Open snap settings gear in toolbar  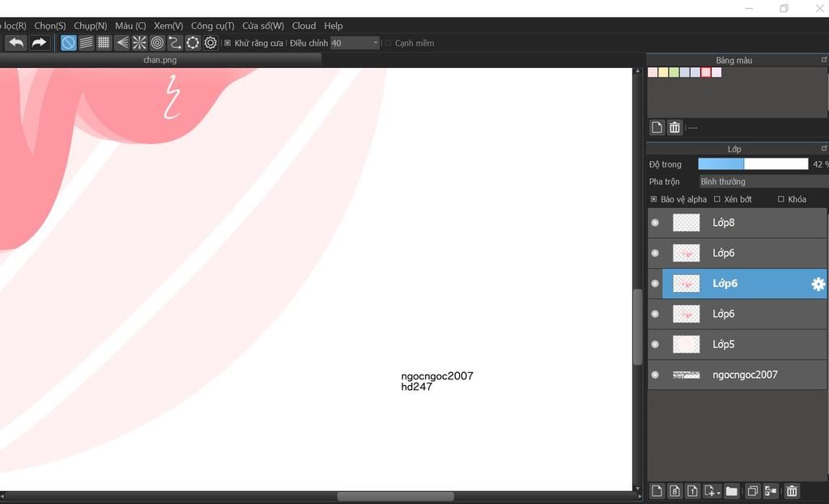210,43
